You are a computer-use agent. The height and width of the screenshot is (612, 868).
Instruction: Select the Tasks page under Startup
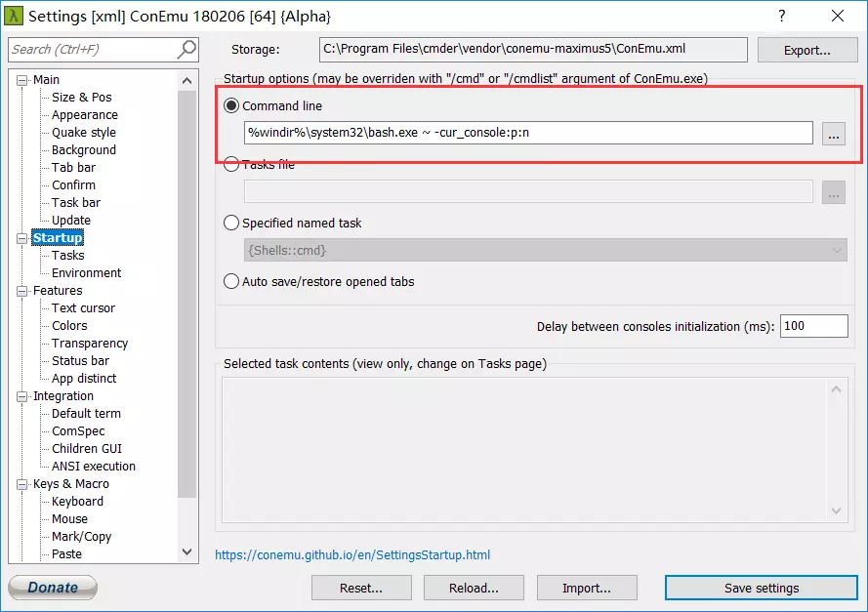tap(68, 256)
